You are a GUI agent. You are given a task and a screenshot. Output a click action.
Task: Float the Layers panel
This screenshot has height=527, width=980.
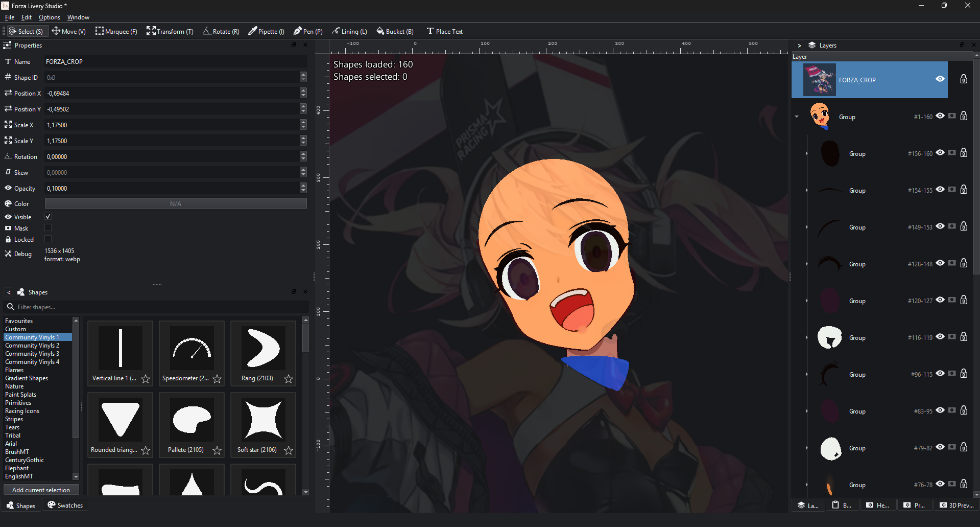962,45
